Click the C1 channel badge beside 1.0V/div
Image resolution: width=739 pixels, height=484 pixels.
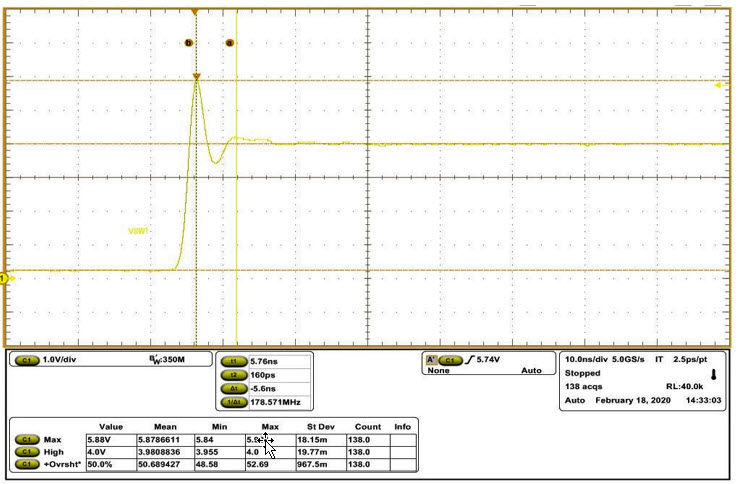pos(26,360)
